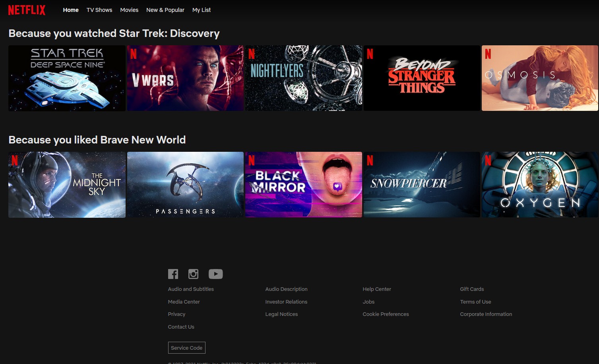Open New & Popular section
The image size is (599, 364).
(165, 10)
